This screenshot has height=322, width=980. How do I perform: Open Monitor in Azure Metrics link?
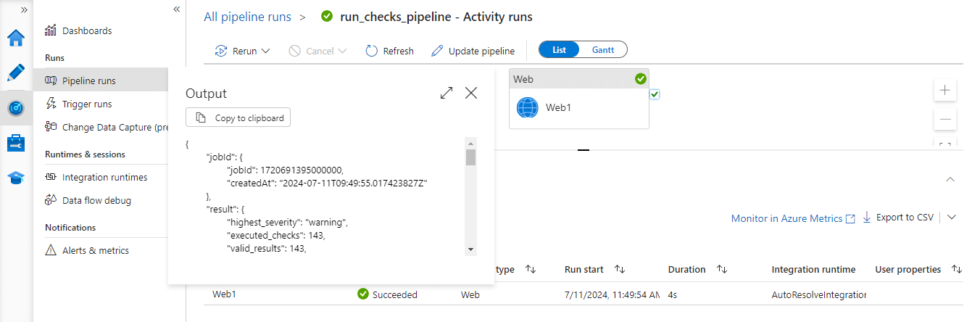point(793,218)
